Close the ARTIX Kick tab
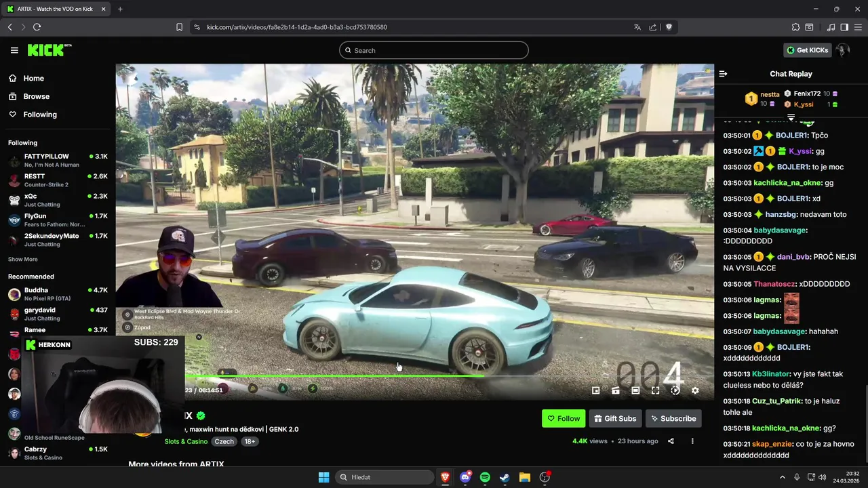 coord(103,9)
